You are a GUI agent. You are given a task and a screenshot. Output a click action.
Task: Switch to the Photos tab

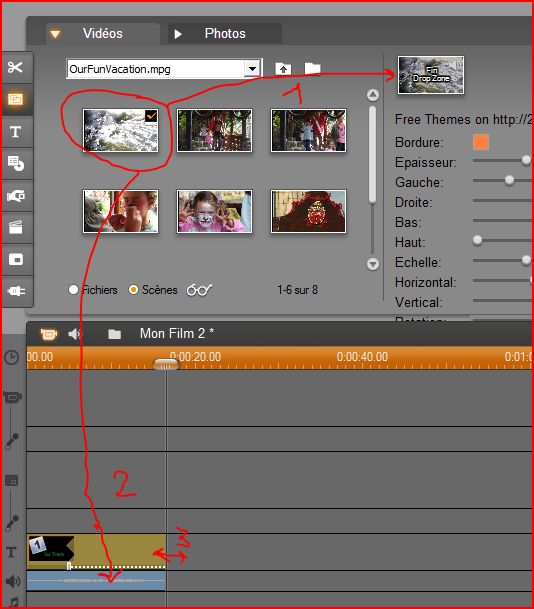(225, 33)
